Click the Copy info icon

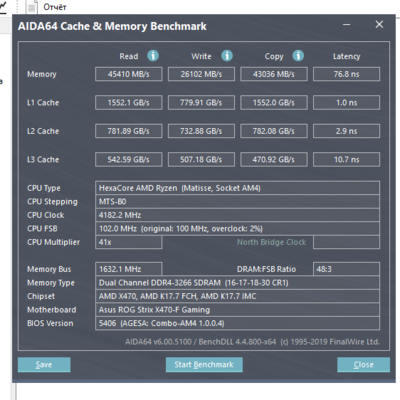(x=298, y=56)
